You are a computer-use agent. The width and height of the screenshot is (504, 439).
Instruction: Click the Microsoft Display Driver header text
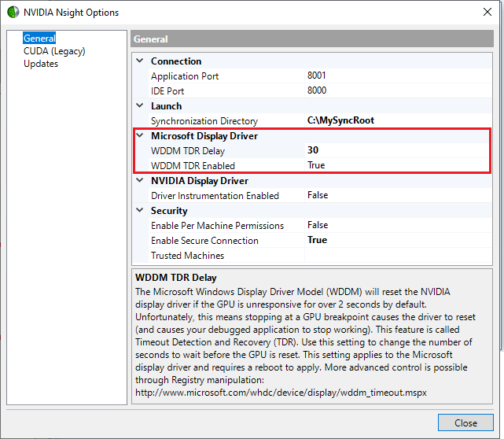[204, 136]
